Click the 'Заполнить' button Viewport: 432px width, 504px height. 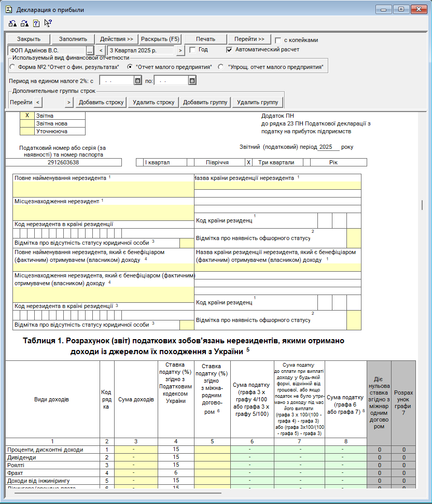(x=73, y=39)
